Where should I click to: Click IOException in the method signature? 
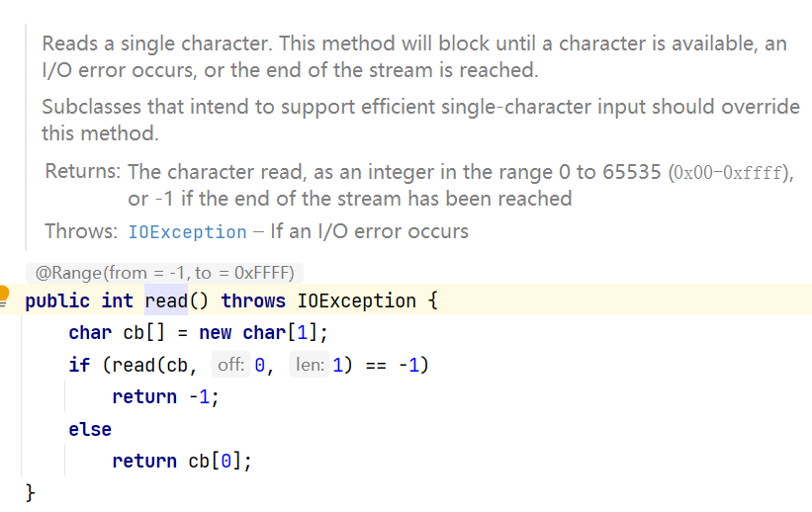(x=356, y=300)
